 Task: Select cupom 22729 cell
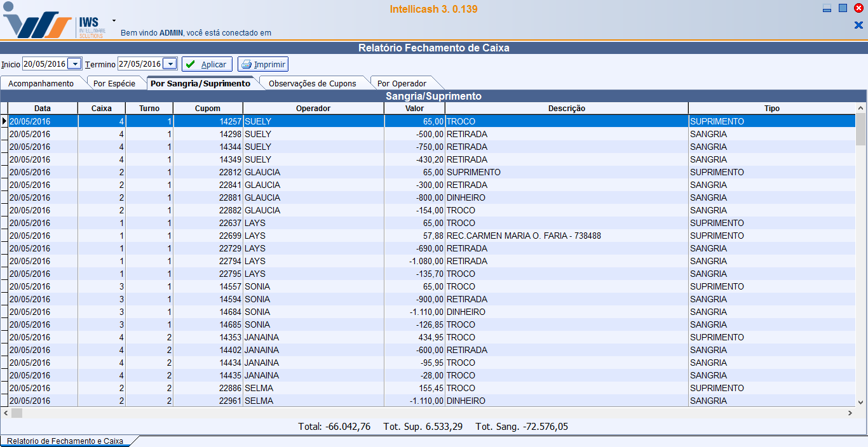click(x=208, y=248)
